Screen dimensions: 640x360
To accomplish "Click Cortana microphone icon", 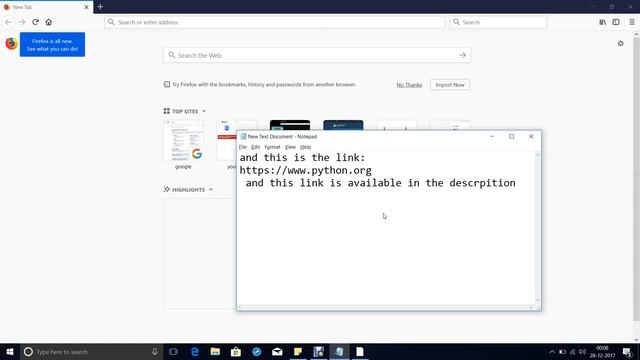I will (x=155, y=351).
